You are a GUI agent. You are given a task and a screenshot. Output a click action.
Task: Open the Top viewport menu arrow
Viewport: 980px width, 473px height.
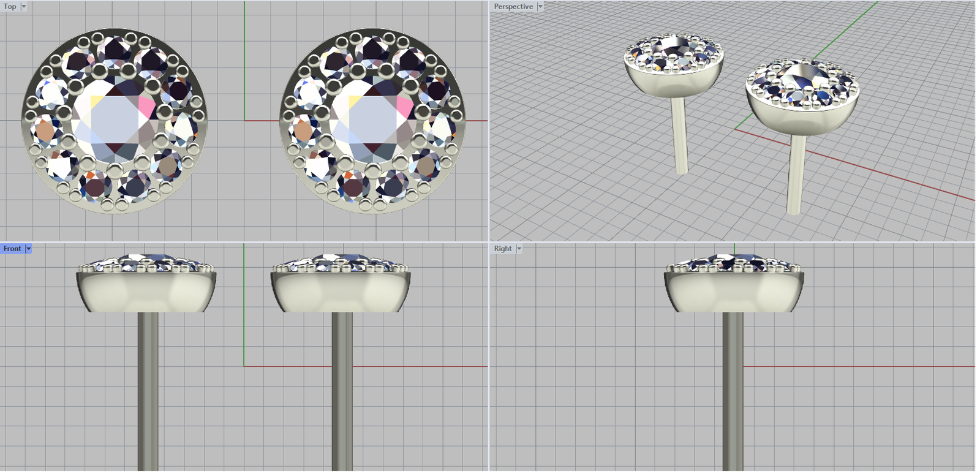tap(24, 7)
